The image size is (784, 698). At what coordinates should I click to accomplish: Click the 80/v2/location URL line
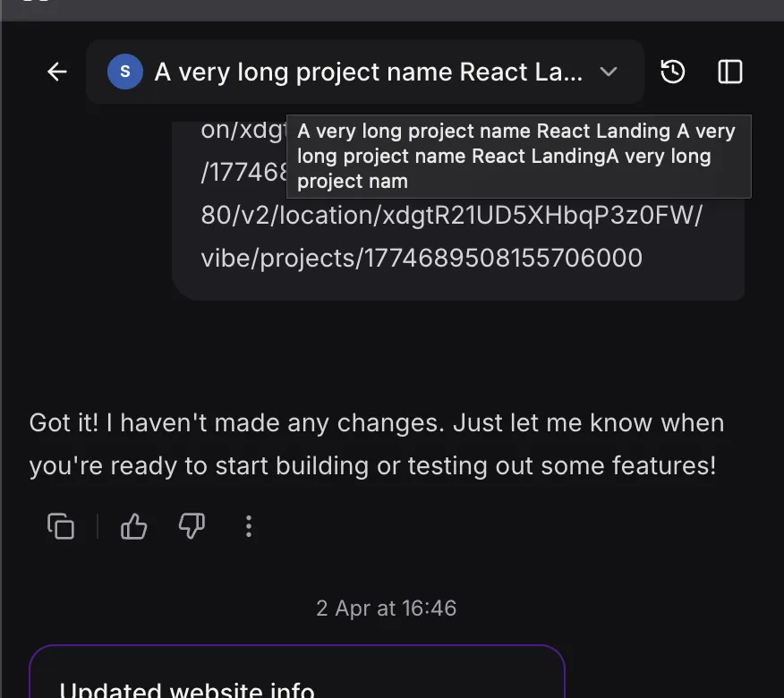pyautogui.click(x=452, y=216)
